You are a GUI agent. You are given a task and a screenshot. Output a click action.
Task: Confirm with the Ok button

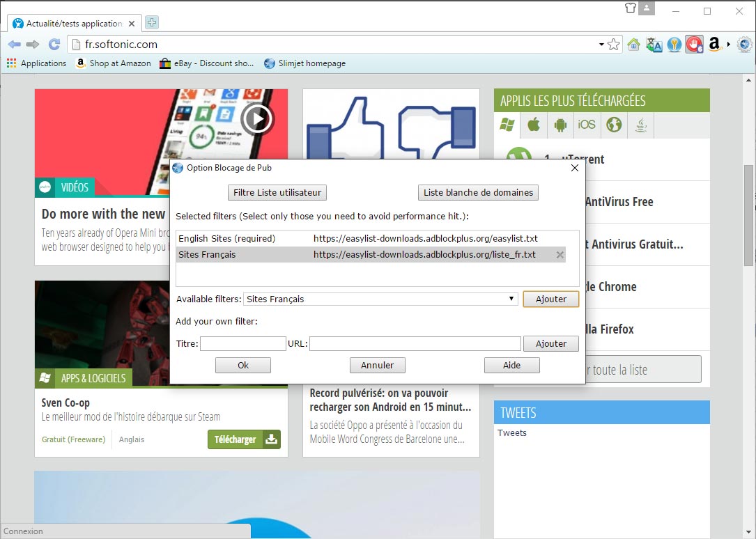click(x=243, y=365)
